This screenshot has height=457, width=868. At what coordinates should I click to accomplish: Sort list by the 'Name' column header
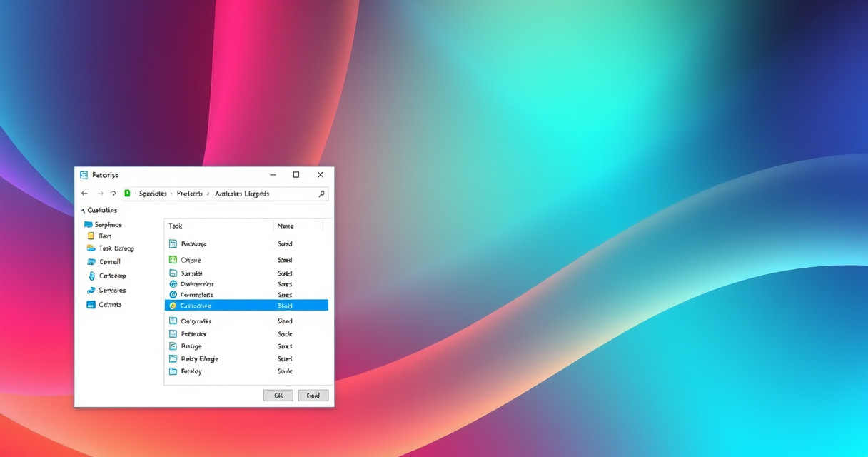pos(286,226)
